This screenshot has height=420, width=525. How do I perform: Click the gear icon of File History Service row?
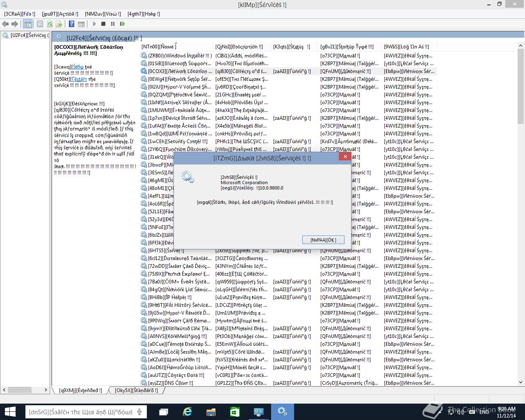coord(144,305)
